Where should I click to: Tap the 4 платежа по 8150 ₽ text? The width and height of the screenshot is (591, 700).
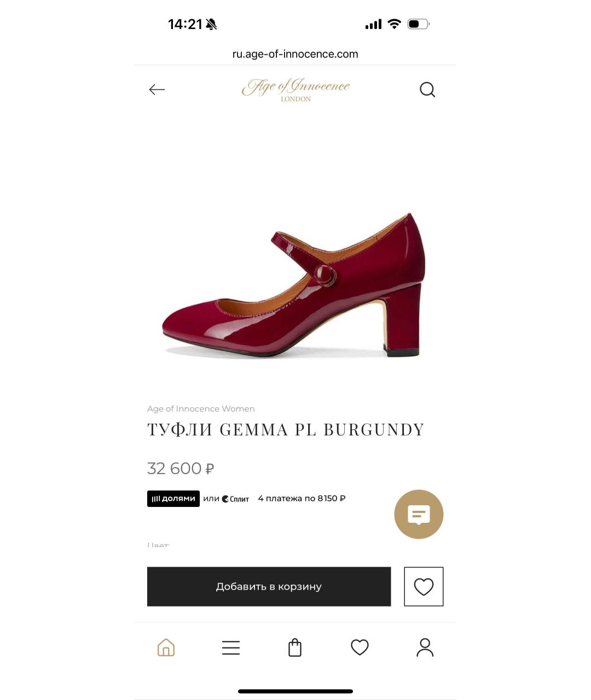(x=302, y=498)
